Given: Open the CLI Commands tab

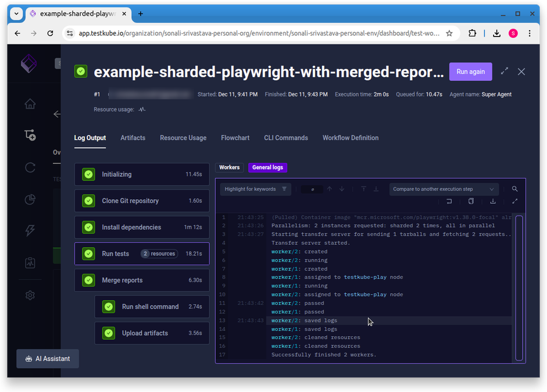Looking at the screenshot, I should 286,138.
